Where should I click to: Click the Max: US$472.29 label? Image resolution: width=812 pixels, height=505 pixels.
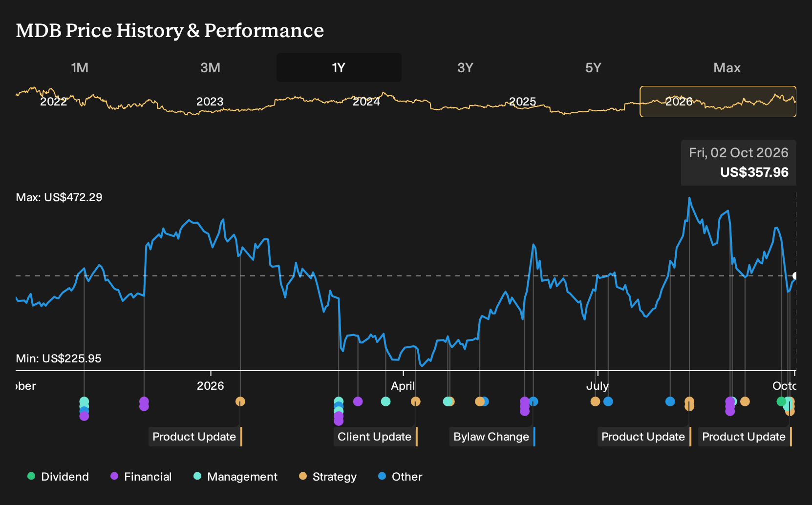tap(59, 197)
